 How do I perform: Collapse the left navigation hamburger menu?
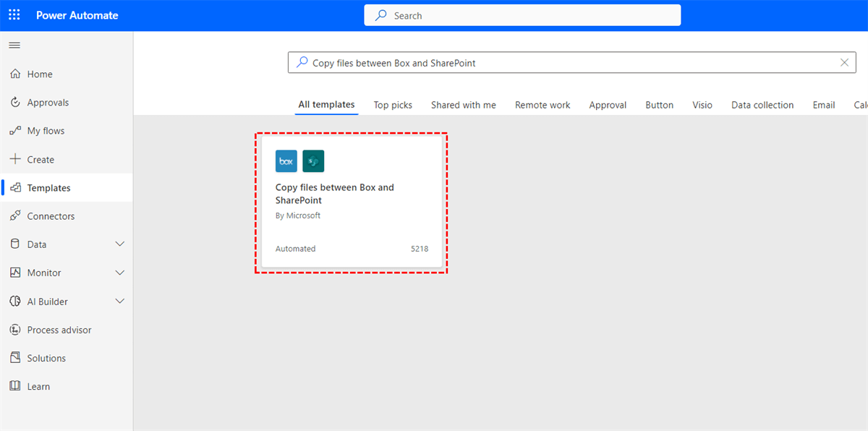coord(14,46)
